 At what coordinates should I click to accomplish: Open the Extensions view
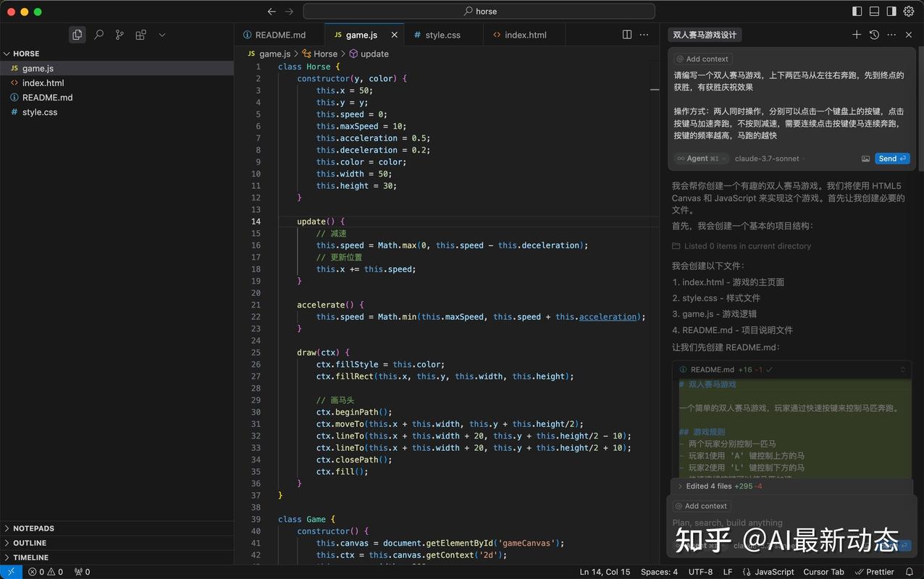141,34
